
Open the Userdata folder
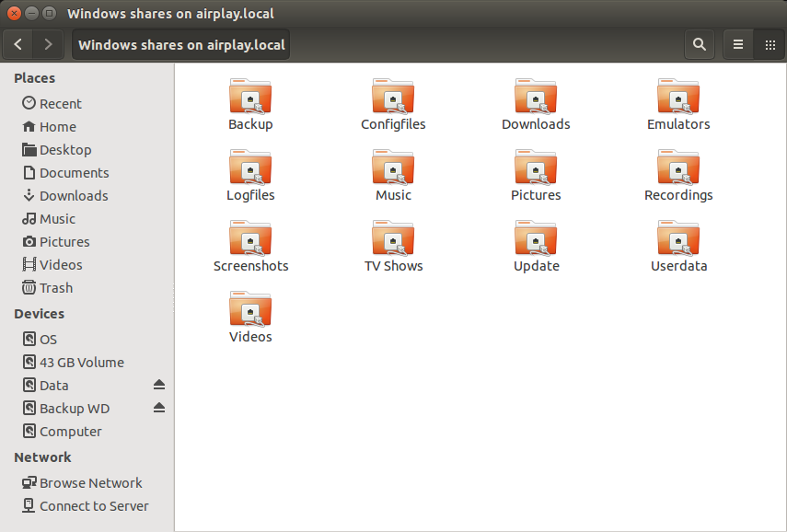coord(678,239)
